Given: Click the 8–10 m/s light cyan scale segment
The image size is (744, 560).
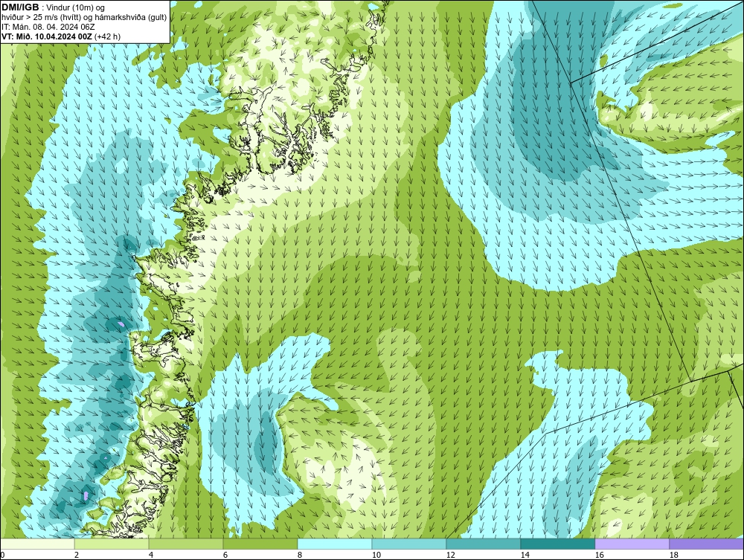Looking at the screenshot, I should (x=335, y=544).
